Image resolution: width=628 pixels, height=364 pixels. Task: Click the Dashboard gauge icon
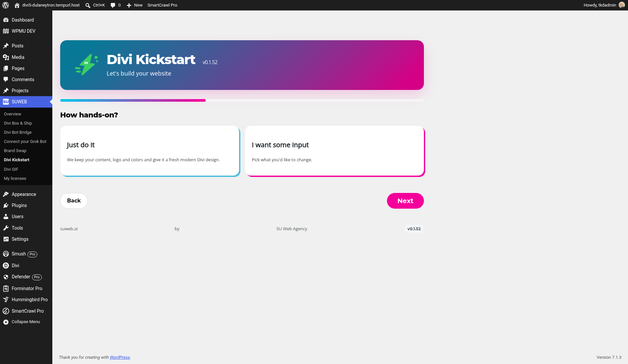(x=6, y=20)
